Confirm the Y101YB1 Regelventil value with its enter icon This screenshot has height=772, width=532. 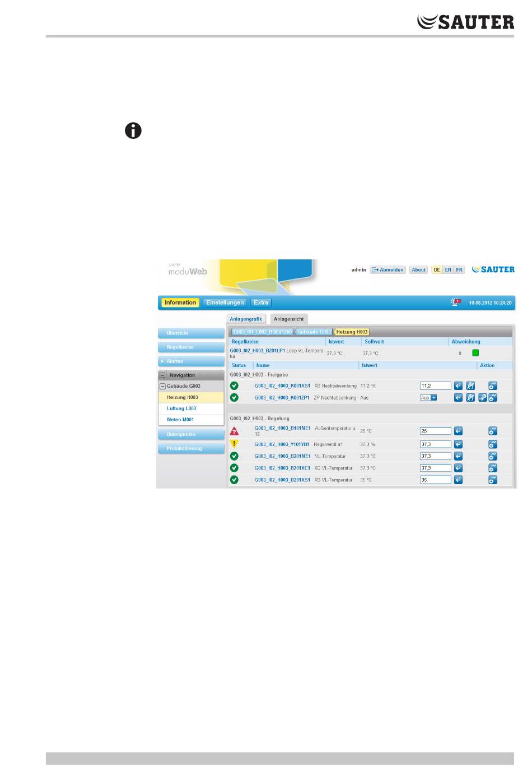pyautogui.click(x=458, y=444)
